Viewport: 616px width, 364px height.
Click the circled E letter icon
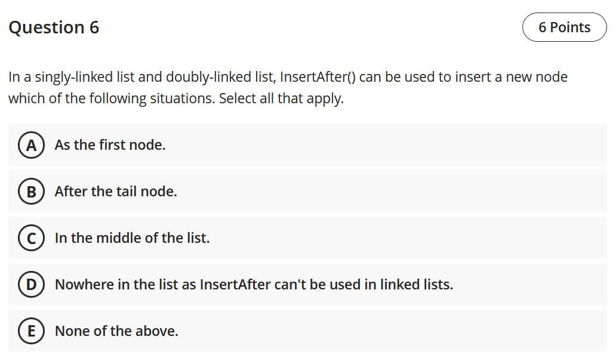[31, 331]
